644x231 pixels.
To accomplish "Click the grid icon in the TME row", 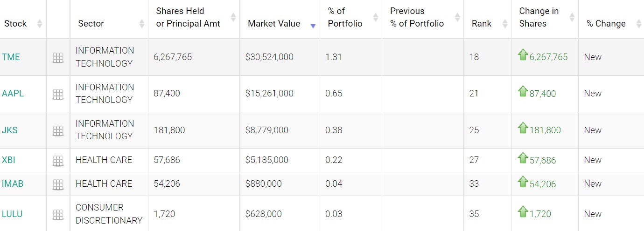I will [58, 58].
